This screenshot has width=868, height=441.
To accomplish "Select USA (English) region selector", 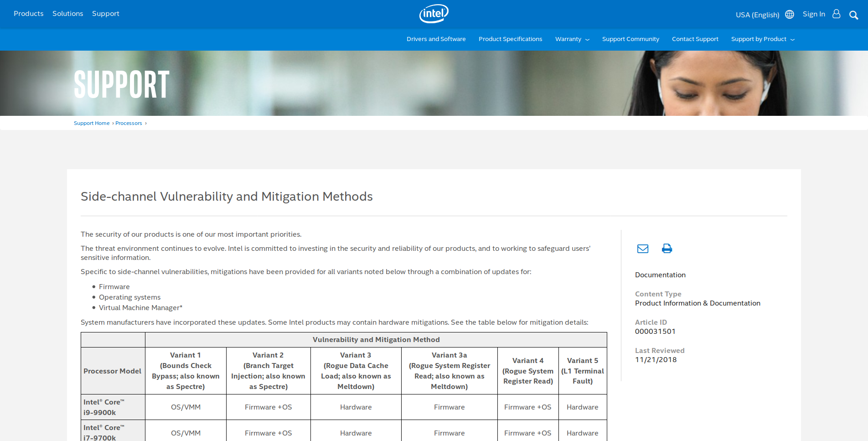I will tap(757, 15).
